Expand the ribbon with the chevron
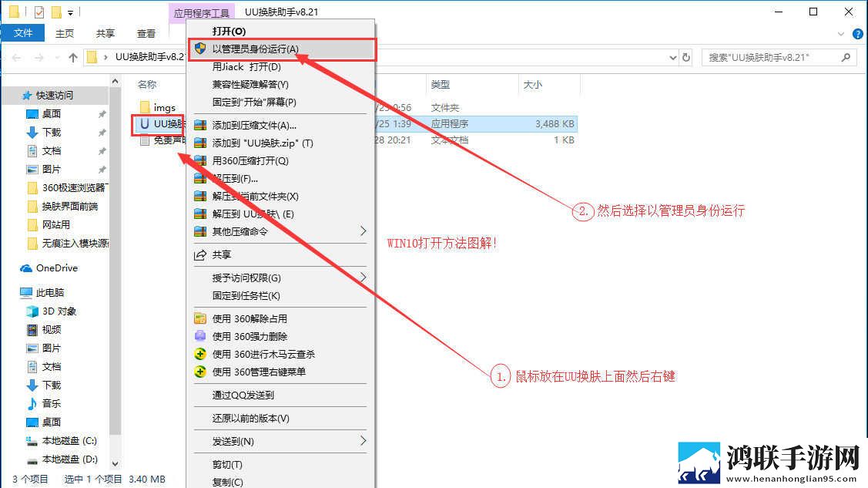This screenshot has height=488, width=868. 841,34
